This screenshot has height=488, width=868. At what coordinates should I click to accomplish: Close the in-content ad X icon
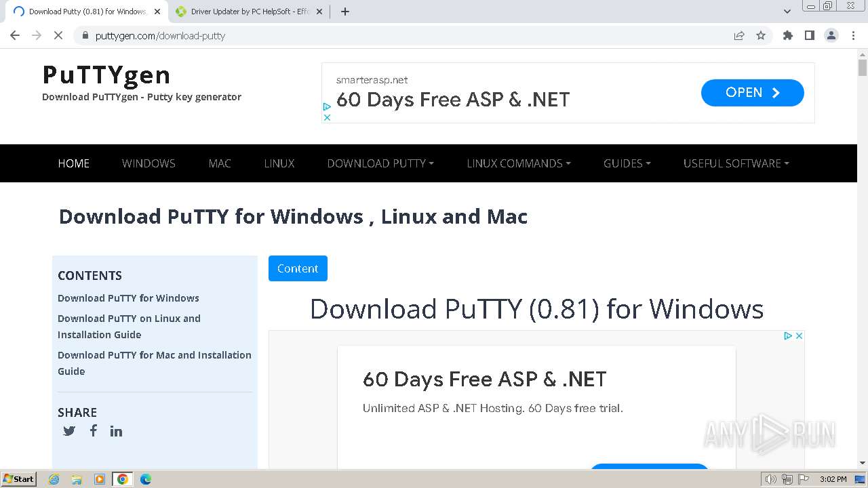(800, 335)
